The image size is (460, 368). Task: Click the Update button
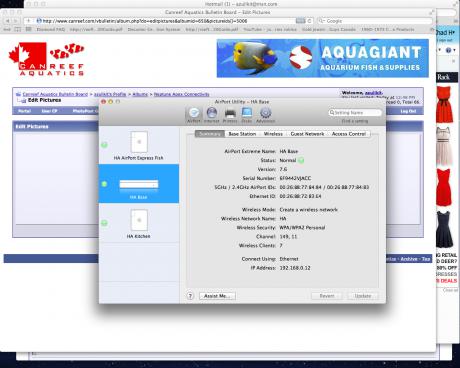(363, 296)
